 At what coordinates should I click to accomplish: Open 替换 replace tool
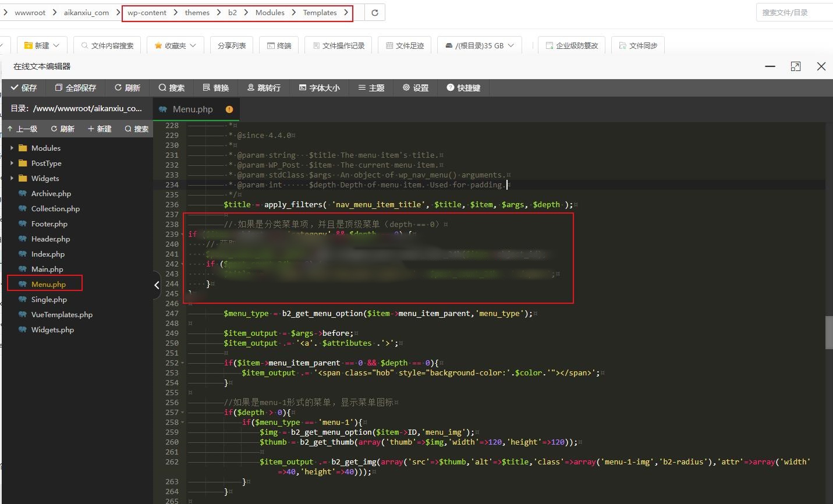click(x=216, y=88)
